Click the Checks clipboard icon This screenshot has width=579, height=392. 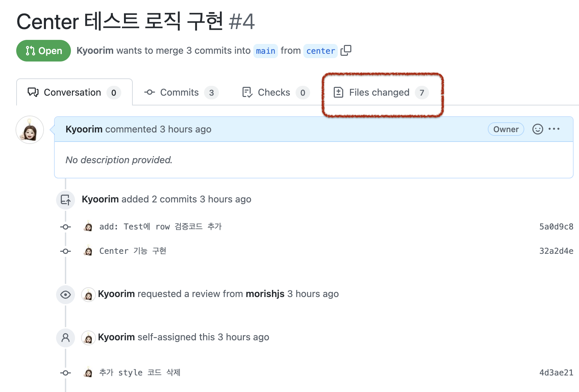point(247,92)
